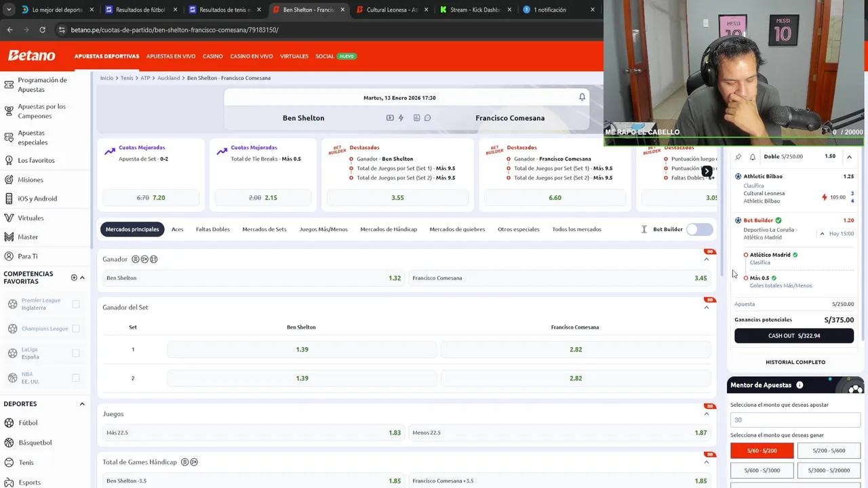Select the Todos los mercados tab
Viewport: 868px width, 488px height.
point(576,229)
